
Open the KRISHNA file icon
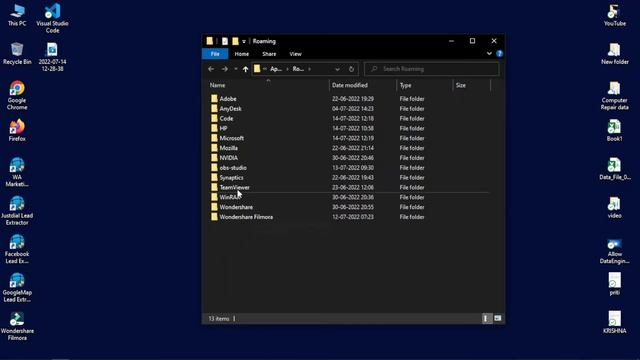pyautogui.click(x=614, y=322)
